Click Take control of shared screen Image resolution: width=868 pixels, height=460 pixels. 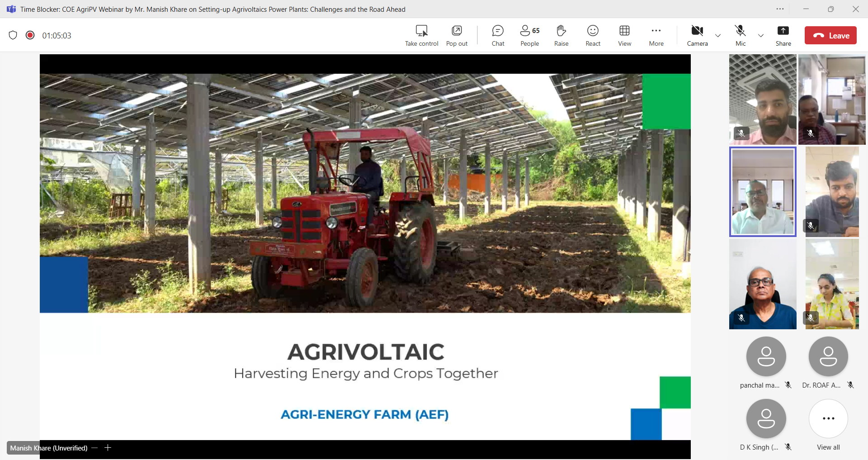pos(421,35)
